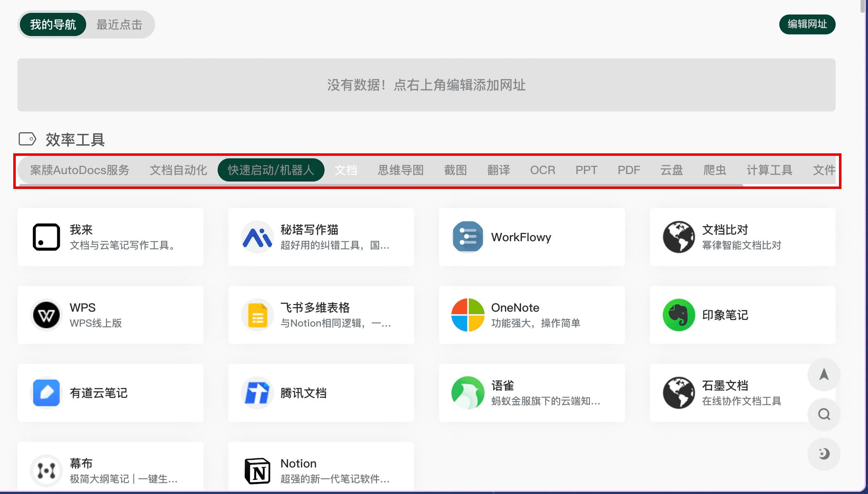Click Notion's 超强的新一代笔记软件 description
This screenshot has height=494, width=868.
pos(335,479)
